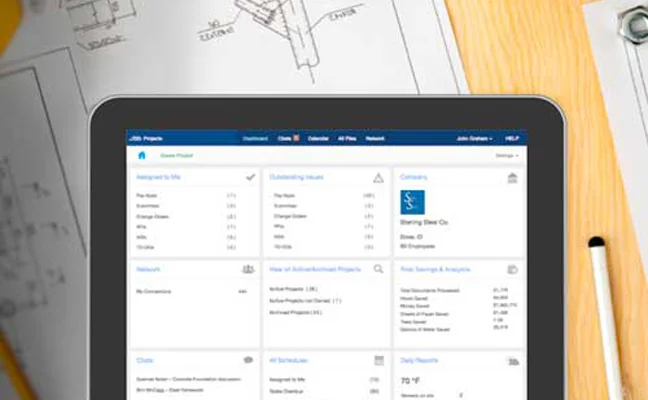The height and width of the screenshot is (400, 648).
Task: Select My Connections in Network panel
Action: pos(154,291)
